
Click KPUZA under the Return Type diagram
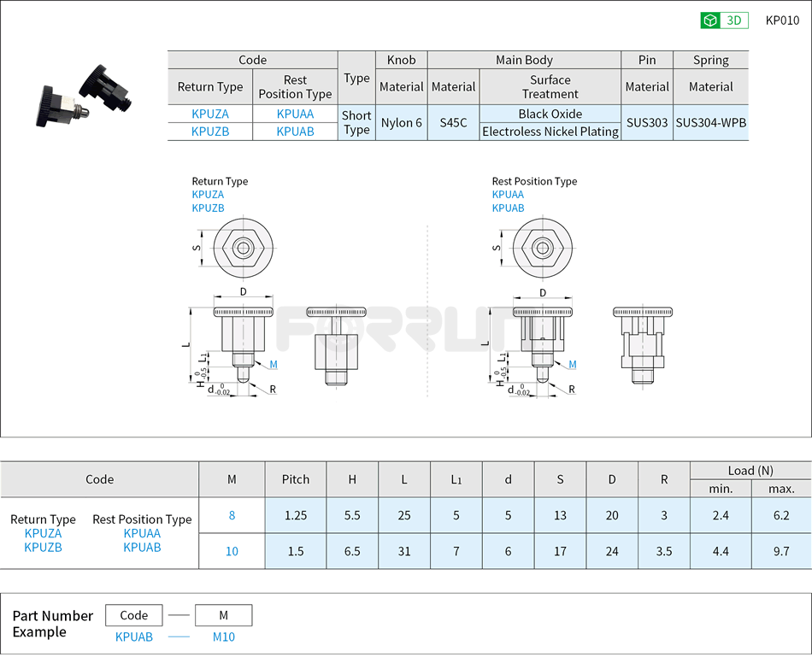point(207,195)
